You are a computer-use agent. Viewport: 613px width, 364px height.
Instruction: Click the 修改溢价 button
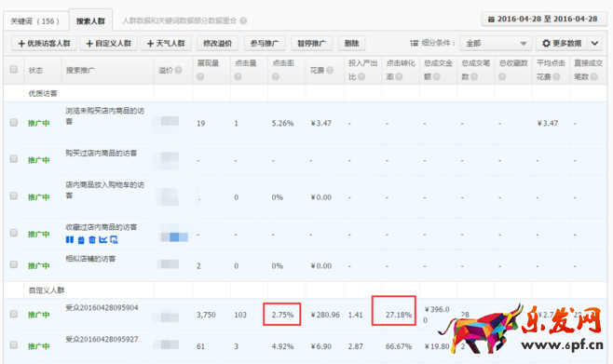coord(217,44)
